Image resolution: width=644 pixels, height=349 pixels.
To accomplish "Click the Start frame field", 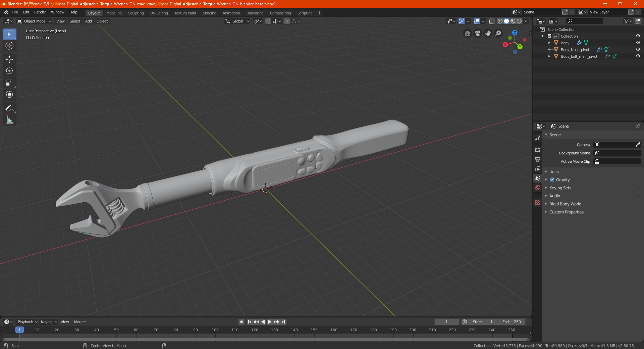I will (x=483, y=322).
